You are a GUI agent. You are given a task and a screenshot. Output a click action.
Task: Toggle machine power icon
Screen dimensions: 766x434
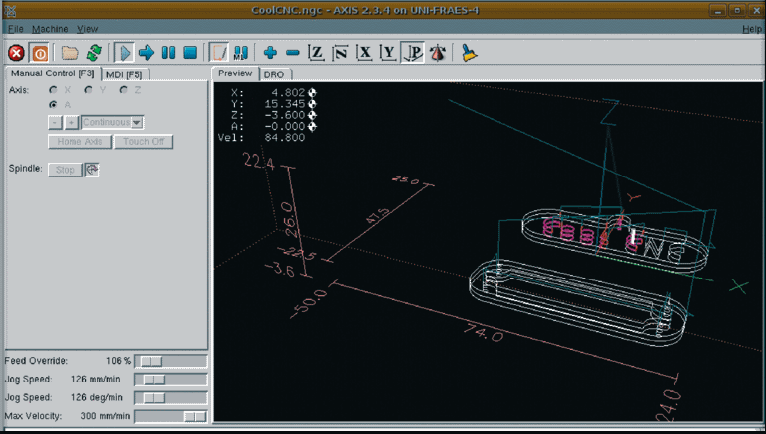point(40,53)
